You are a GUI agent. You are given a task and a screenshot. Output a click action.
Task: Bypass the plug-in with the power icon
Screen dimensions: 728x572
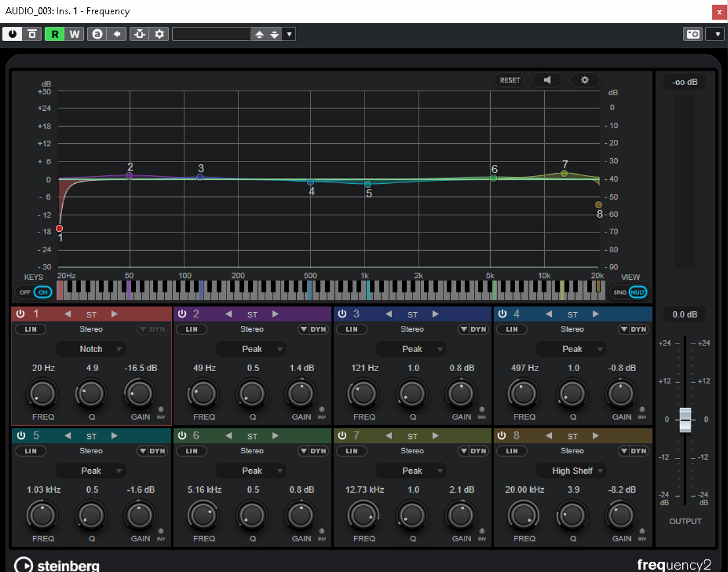point(12,34)
